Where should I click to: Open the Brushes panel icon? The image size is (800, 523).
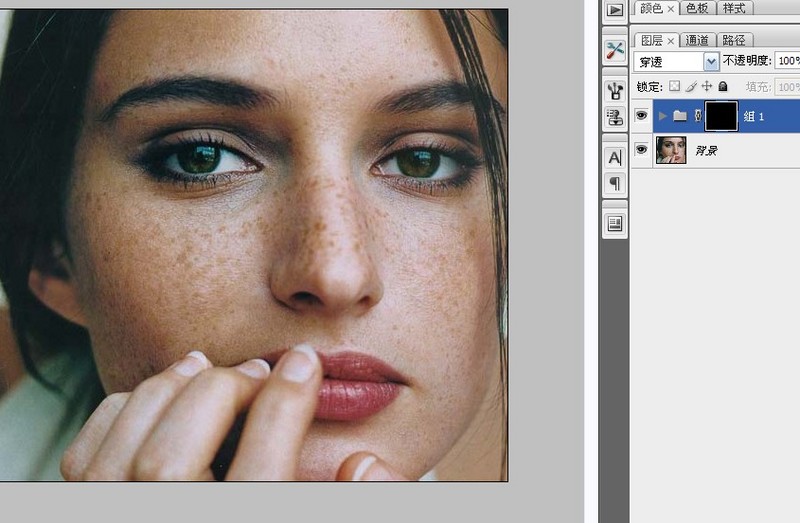tap(615, 91)
